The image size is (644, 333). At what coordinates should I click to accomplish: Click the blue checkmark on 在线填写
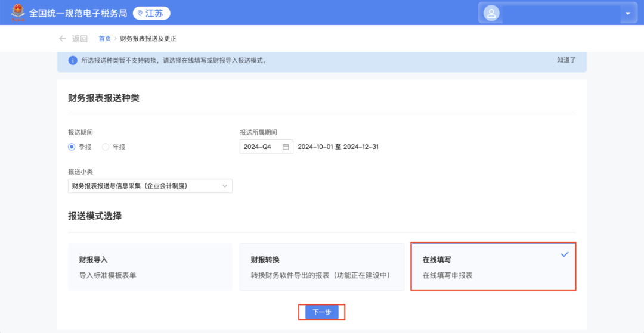[565, 254]
